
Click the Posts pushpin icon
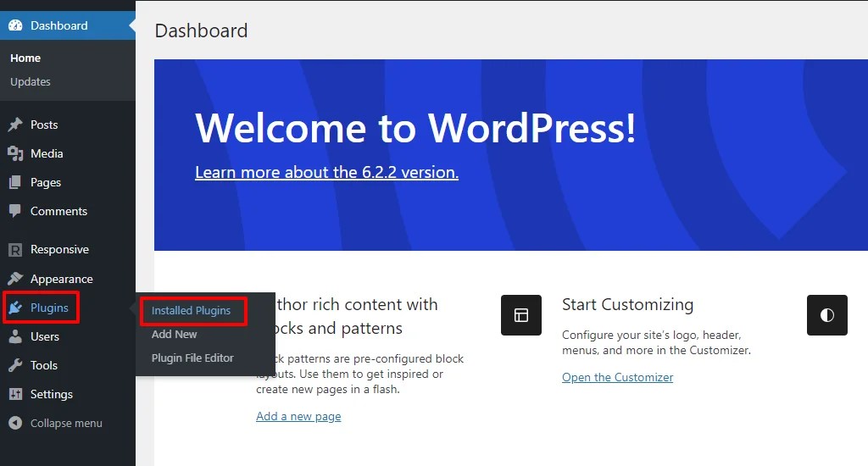point(15,125)
